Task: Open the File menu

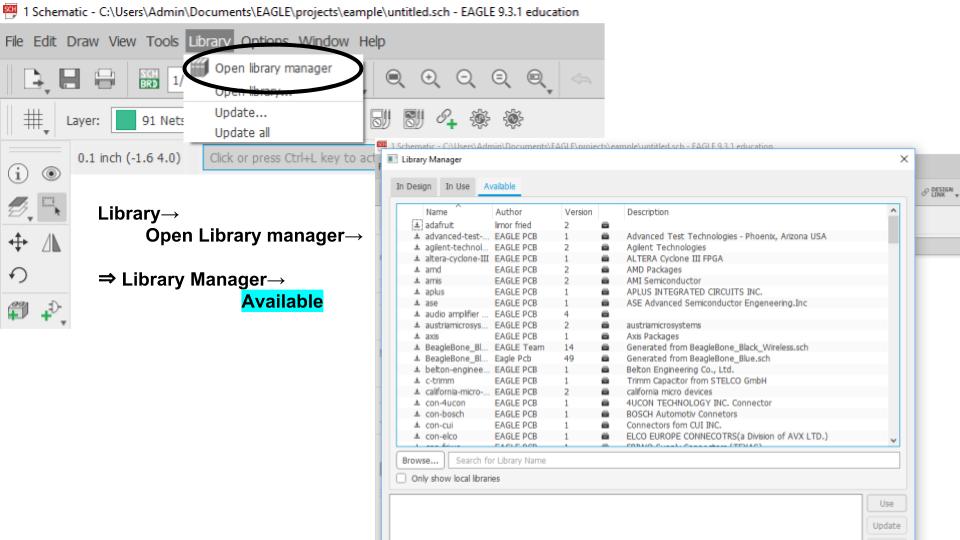Action: click(x=14, y=42)
